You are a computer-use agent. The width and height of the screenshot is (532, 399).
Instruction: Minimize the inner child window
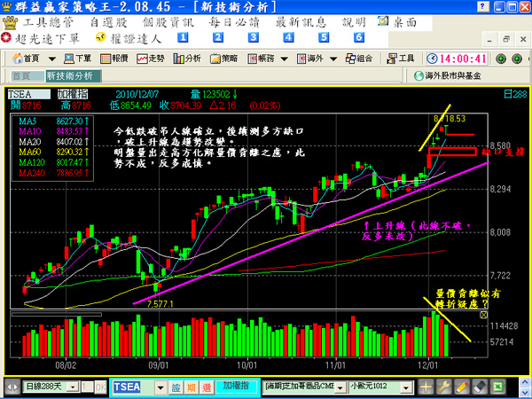(x=489, y=41)
